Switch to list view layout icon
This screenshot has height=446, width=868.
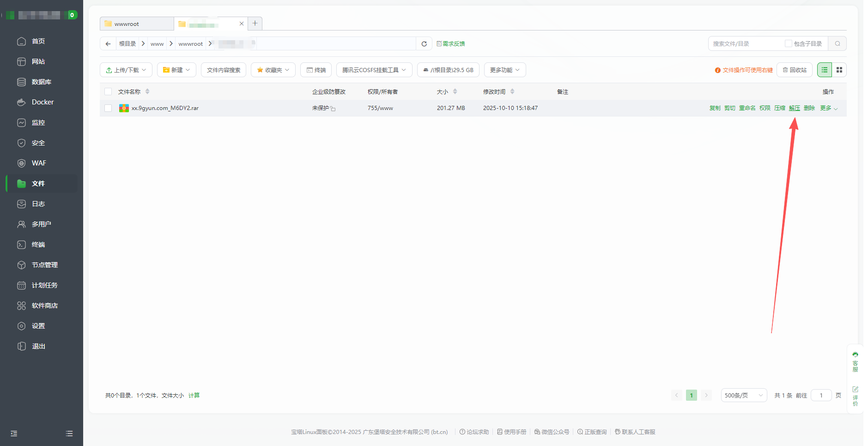825,70
